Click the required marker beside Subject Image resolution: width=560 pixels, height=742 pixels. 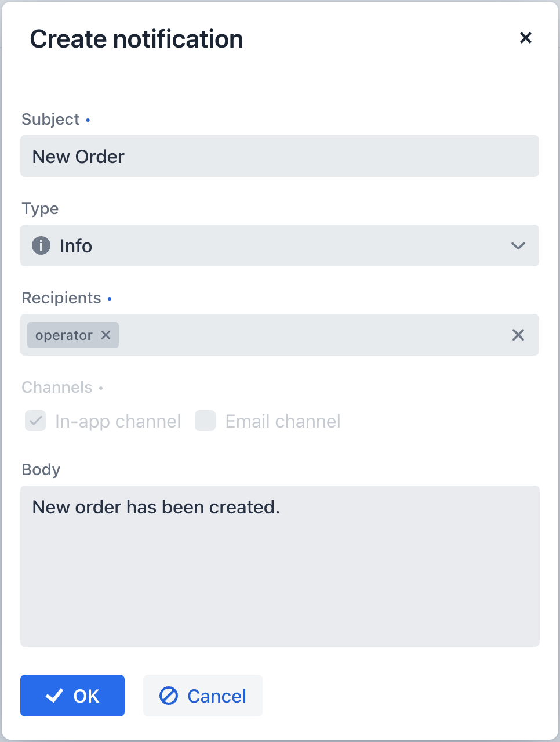(x=88, y=120)
